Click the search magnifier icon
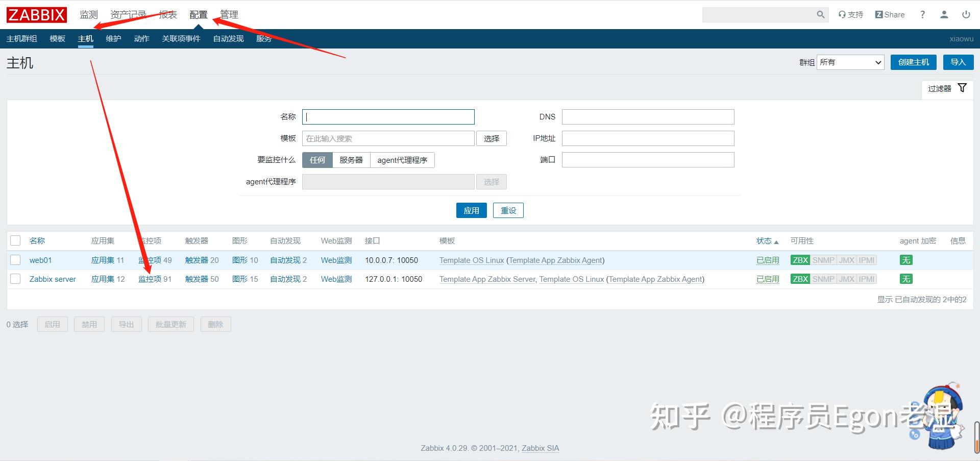Viewport: 980px width, 461px height. (820, 14)
